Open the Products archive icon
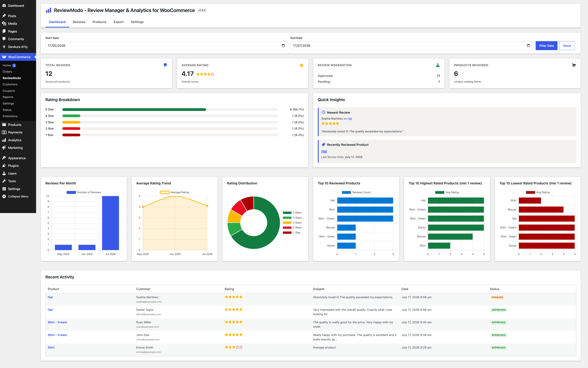This screenshot has height=368, width=588. [4, 125]
